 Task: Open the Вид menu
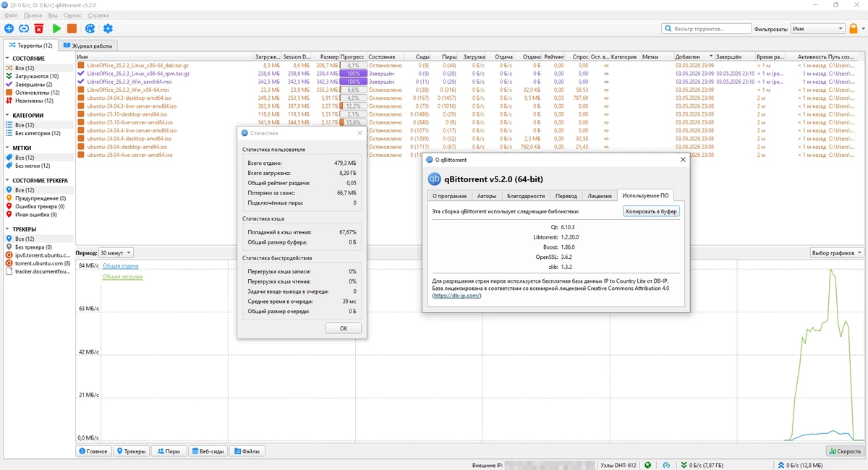coord(54,15)
